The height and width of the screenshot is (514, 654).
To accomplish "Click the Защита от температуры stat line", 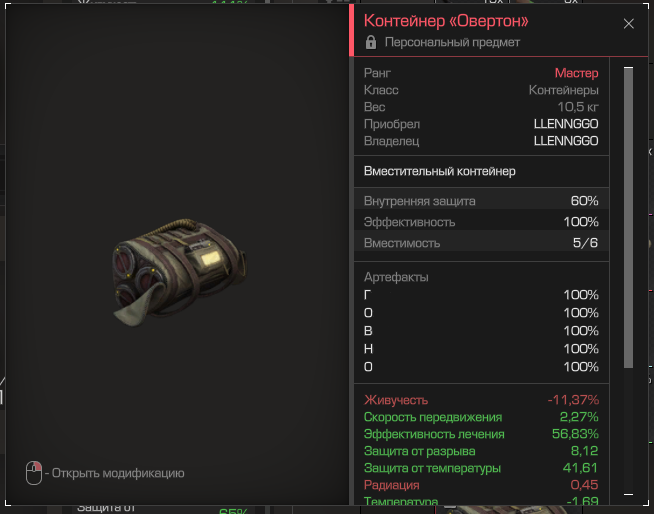I will click(481, 468).
